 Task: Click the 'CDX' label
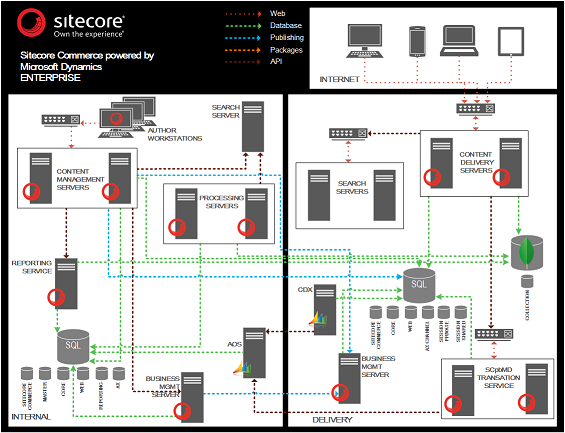pyautogui.click(x=305, y=289)
